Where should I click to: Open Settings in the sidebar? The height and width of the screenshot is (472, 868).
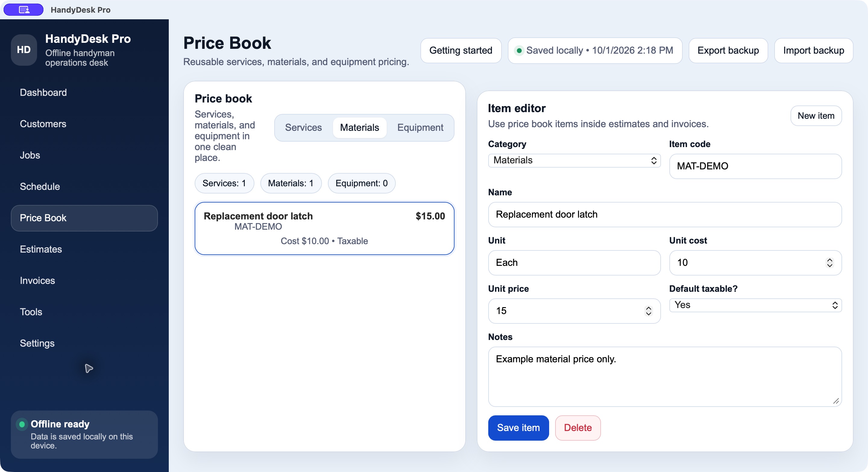(84, 343)
